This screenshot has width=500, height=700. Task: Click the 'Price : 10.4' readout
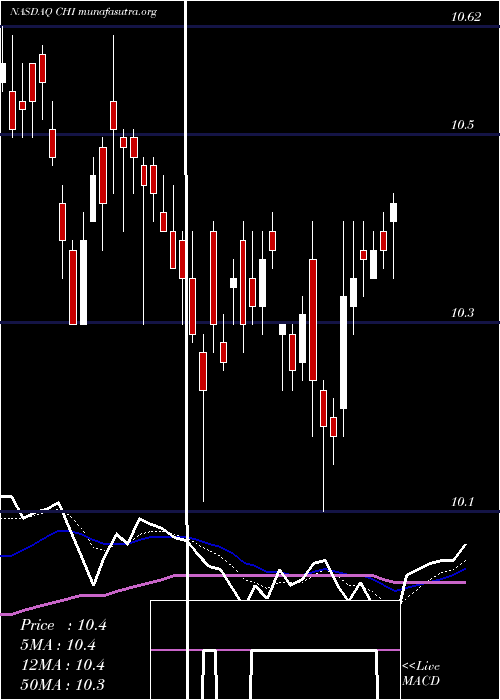pos(63,625)
